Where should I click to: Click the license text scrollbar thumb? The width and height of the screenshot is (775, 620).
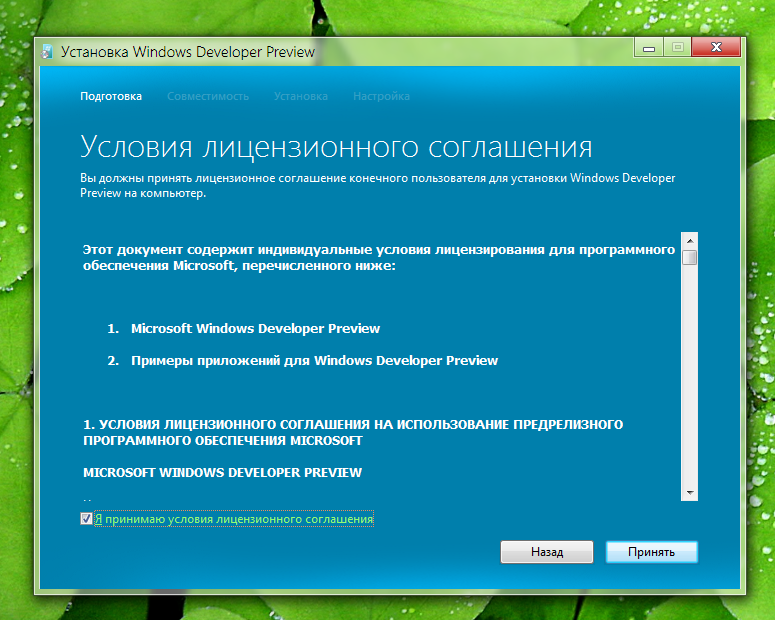pyautogui.click(x=689, y=257)
